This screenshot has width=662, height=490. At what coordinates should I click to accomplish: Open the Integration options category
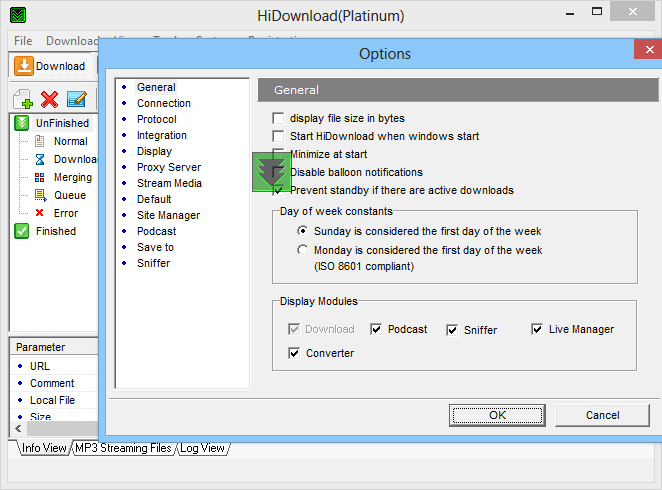[162, 135]
